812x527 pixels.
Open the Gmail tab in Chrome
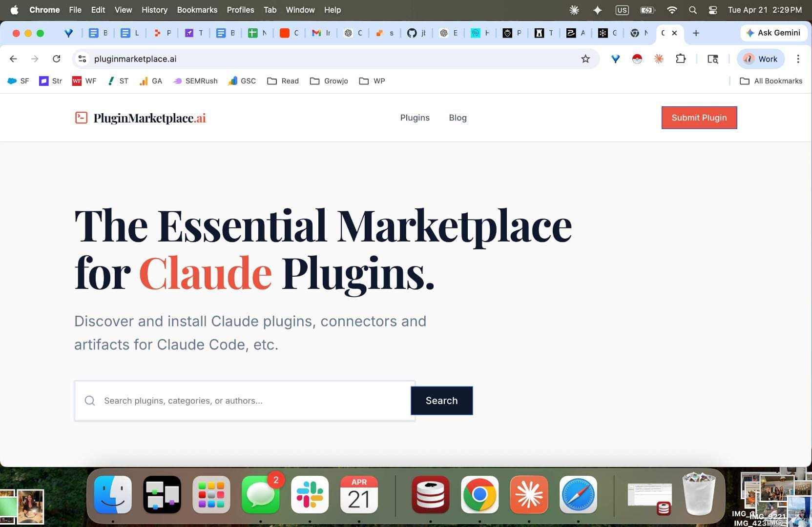coord(320,33)
